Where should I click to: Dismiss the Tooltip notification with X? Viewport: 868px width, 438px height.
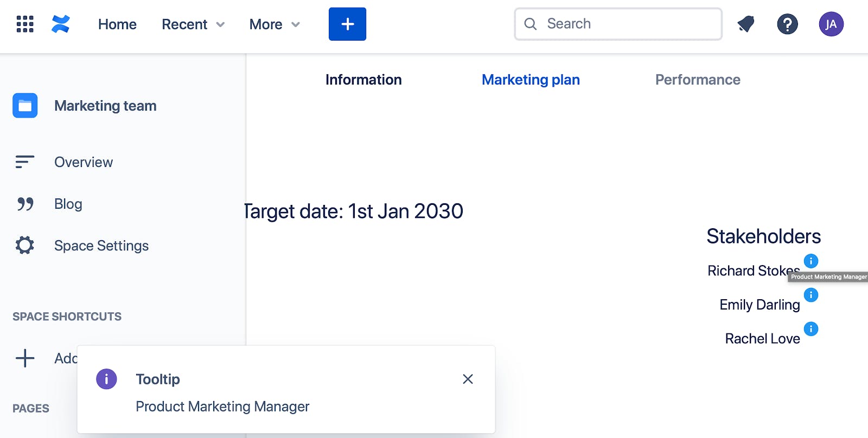point(468,379)
